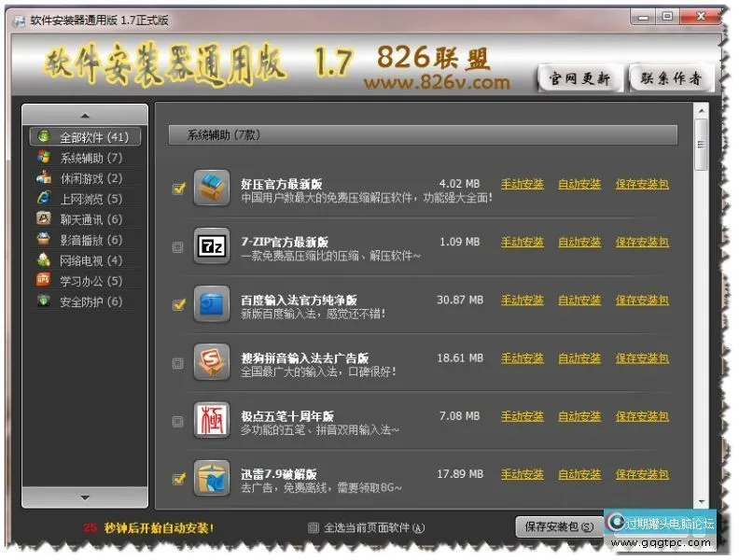Click the 联系作者 button

671,77
